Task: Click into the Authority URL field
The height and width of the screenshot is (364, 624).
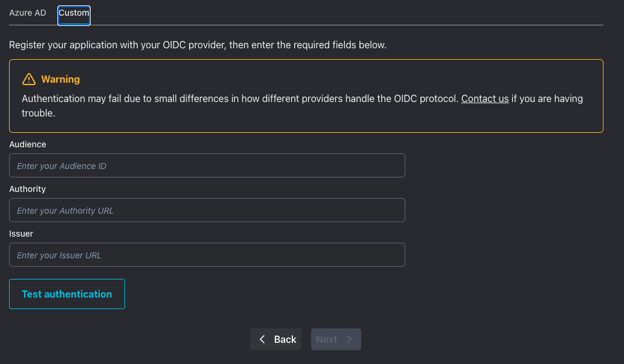Action: click(x=207, y=210)
